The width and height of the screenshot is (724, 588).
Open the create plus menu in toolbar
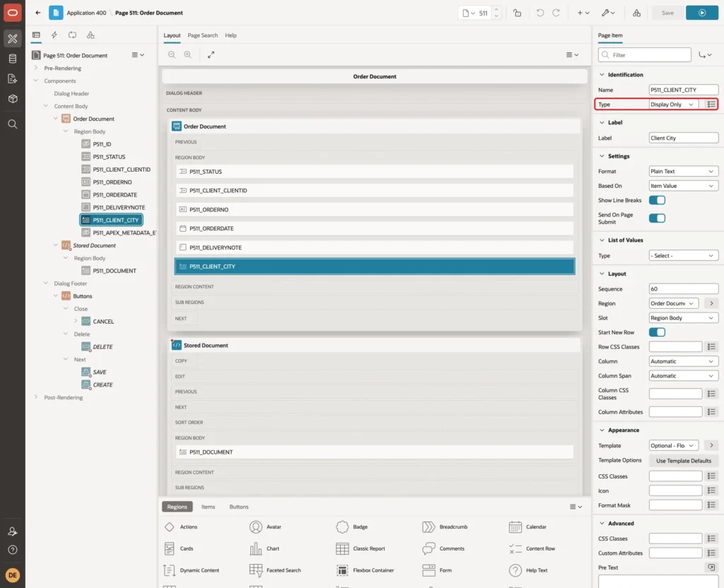point(583,13)
